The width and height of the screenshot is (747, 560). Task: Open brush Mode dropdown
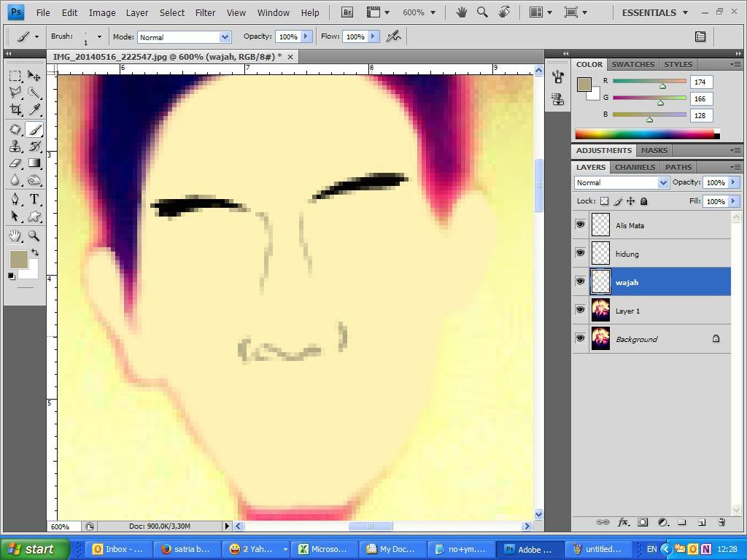(x=225, y=37)
